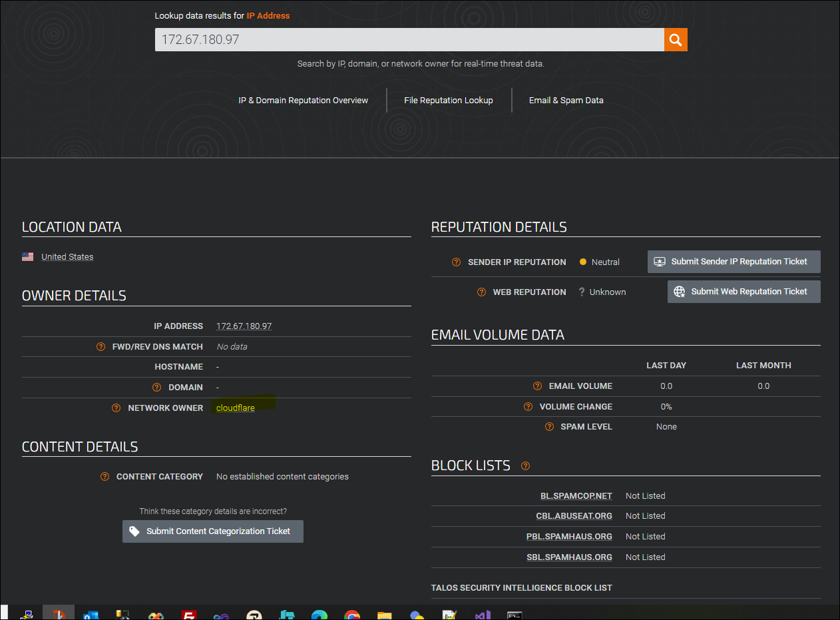
Task: Click the help icon next to Block Lists
Action: [525, 466]
